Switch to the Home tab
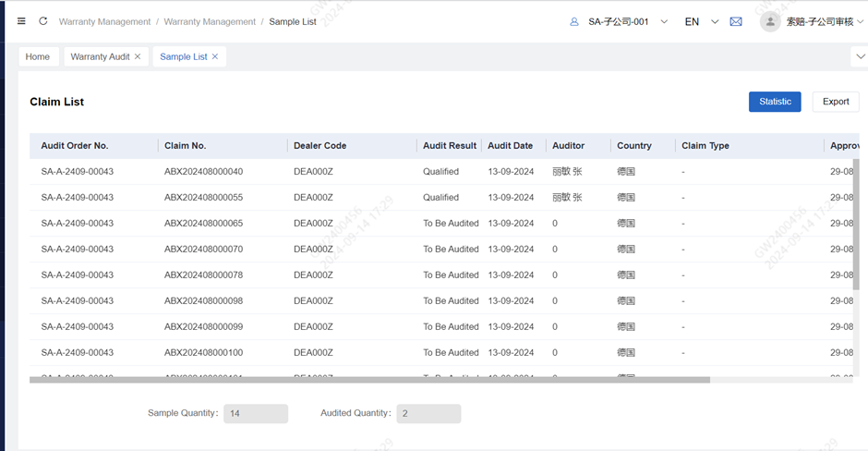 point(38,56)
